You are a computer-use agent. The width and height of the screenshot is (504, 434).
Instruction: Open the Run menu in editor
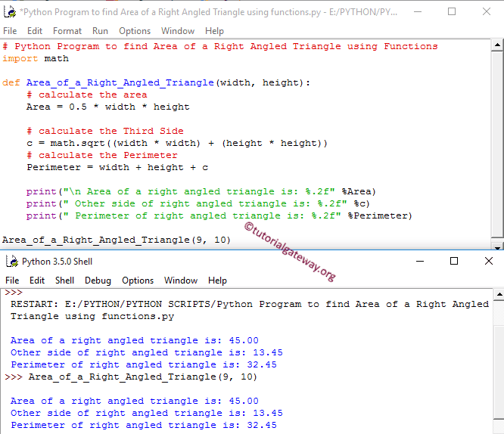100,31
